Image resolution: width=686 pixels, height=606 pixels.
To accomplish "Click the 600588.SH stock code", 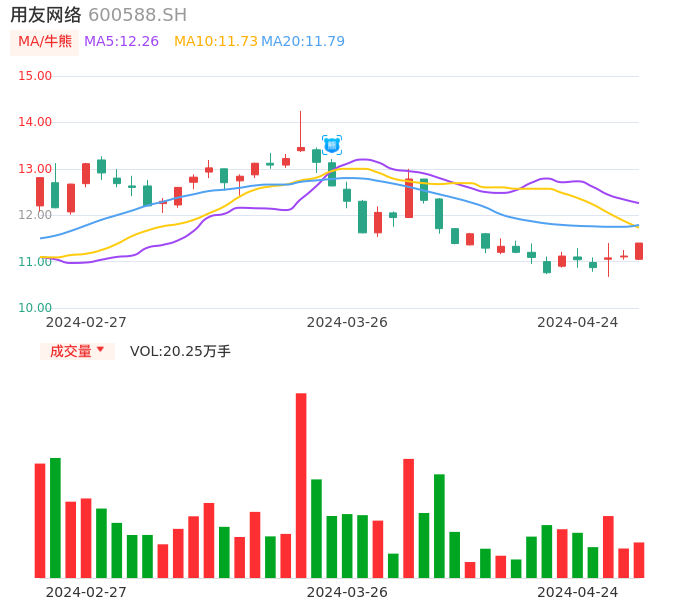I will [137, 15].
